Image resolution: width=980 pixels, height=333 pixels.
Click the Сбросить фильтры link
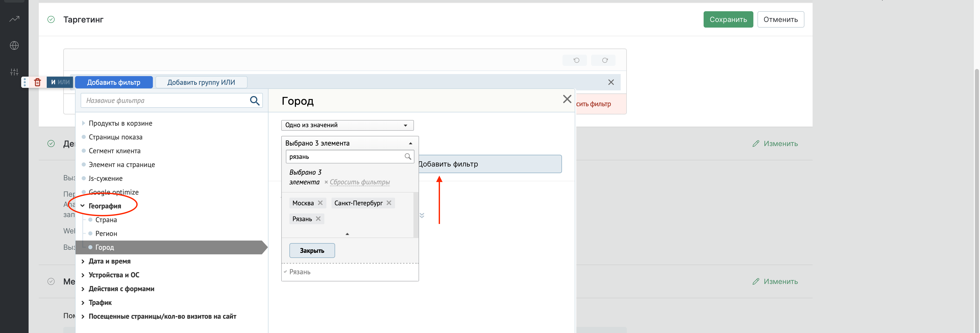(360, 182)
